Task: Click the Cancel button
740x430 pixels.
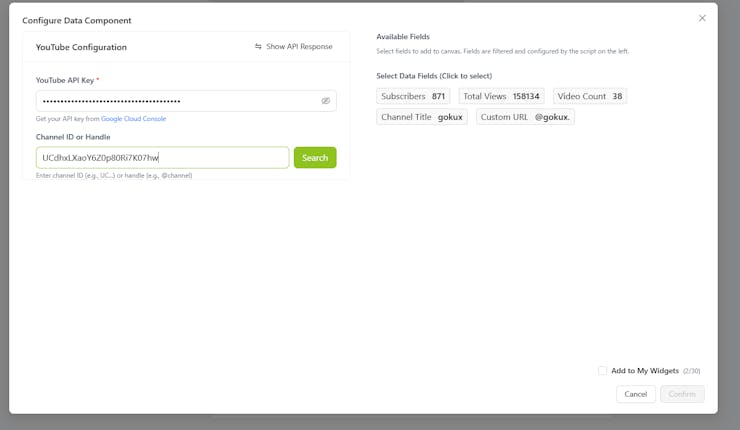Action: (636, 394)
